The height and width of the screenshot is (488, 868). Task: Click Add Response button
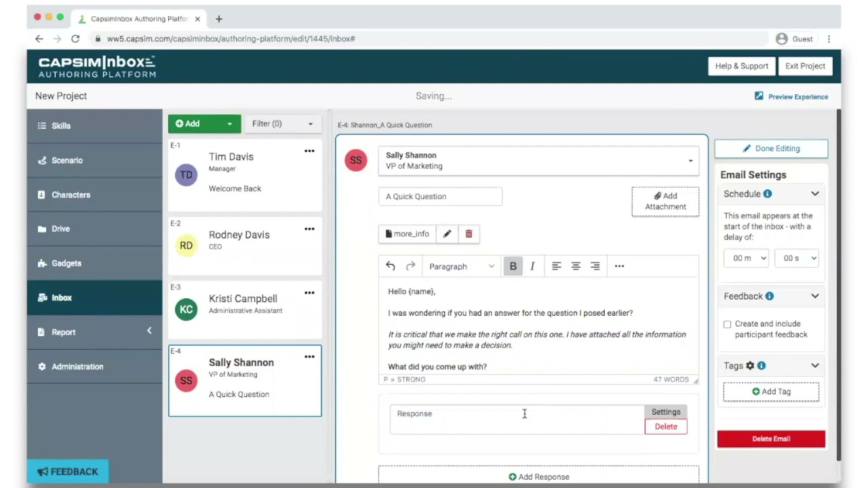pos(538,476)
